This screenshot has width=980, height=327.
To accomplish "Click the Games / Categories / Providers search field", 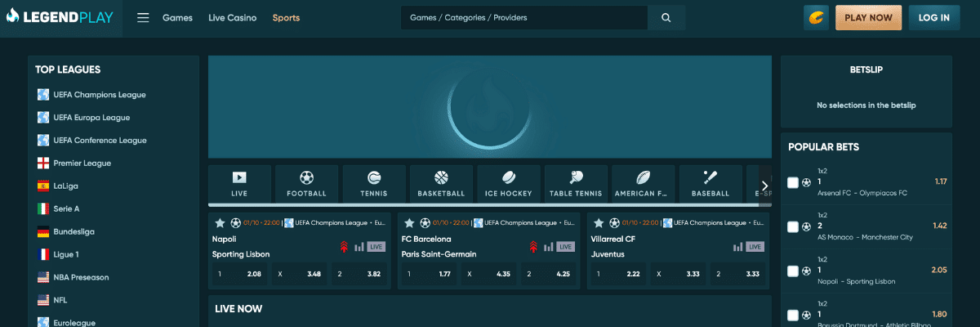I will click(523, 18).
